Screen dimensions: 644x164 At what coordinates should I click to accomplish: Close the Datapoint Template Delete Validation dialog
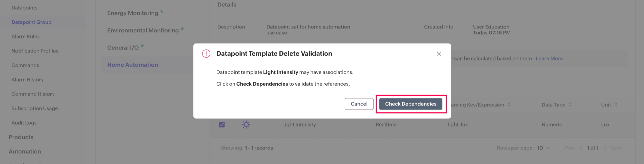coord(439,54)
